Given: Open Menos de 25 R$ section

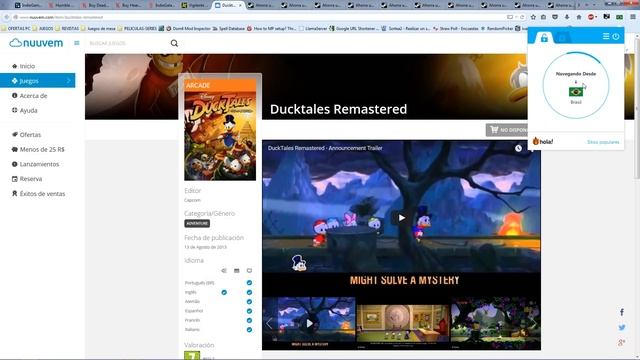Looking at the screenshot, I should click(x=38, y=149).
